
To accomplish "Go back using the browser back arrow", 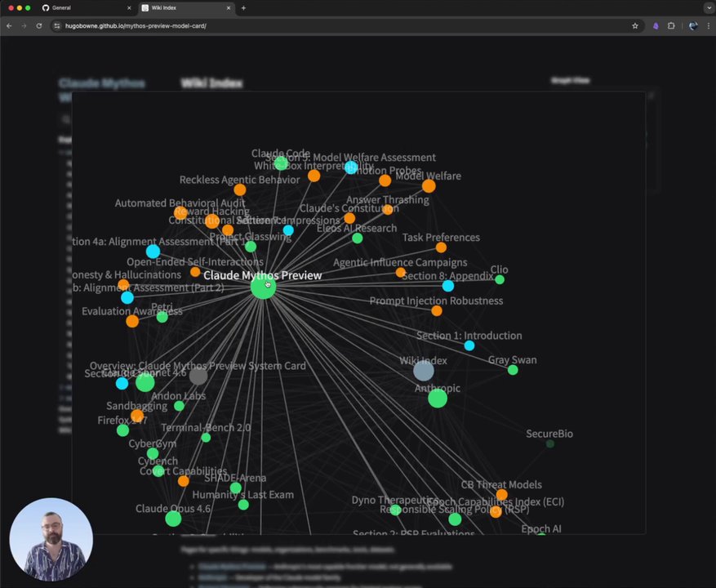I will tap(9, 26).
